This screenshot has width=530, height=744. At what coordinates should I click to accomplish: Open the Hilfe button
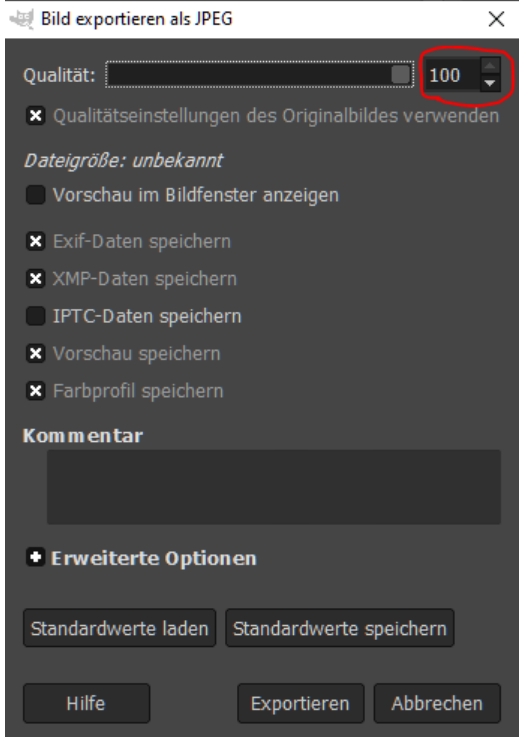click(86, 703)
